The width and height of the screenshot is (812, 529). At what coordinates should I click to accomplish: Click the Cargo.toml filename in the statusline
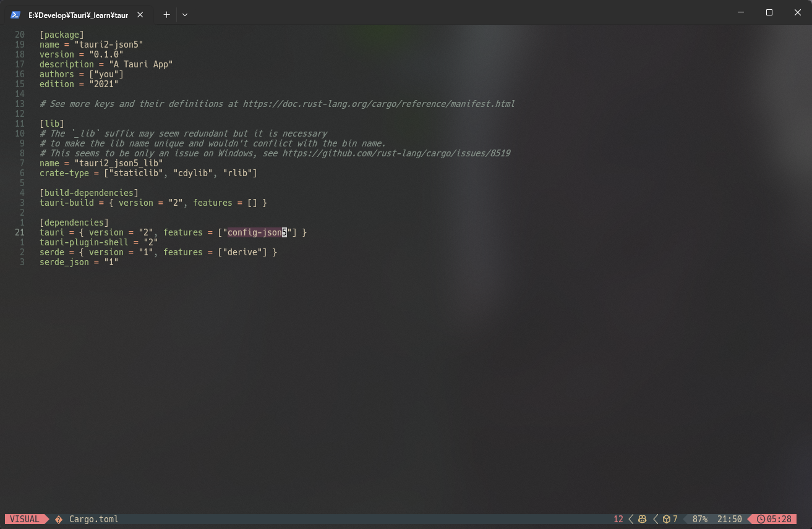click(x=94, y=519)
